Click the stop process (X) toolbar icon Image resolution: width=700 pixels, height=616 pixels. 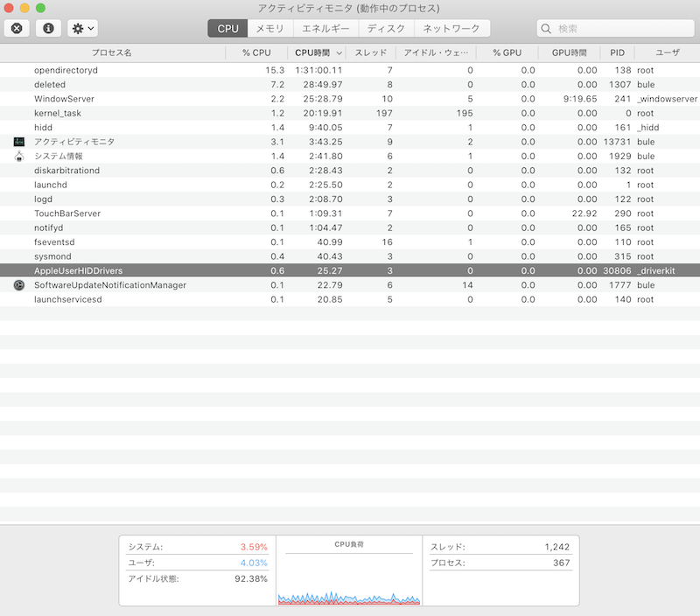[17, 28]
